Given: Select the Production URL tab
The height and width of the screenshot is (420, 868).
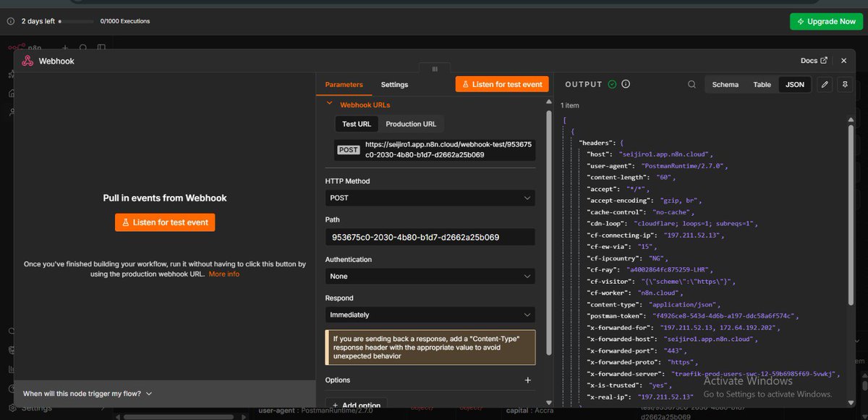Looking at the screenshot, I should coord(411,124).
